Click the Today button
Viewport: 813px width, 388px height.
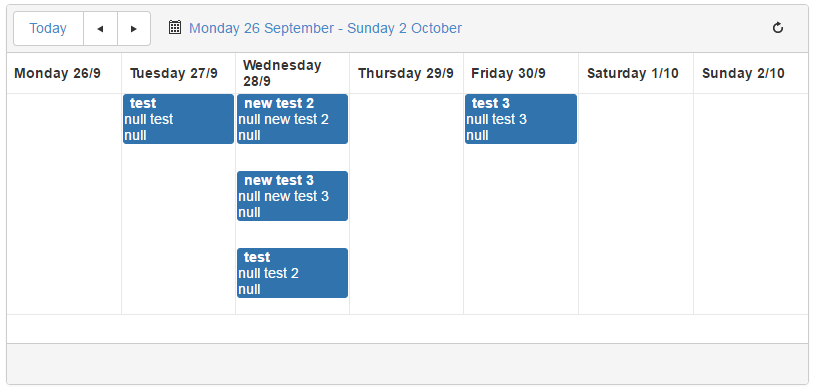click(48, 29)
